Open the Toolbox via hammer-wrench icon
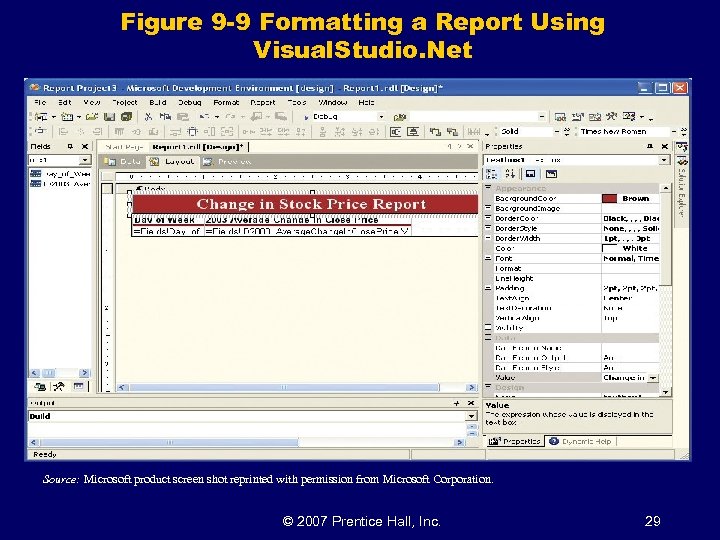This screenshot has height=540, width=720. click(611, 117)
